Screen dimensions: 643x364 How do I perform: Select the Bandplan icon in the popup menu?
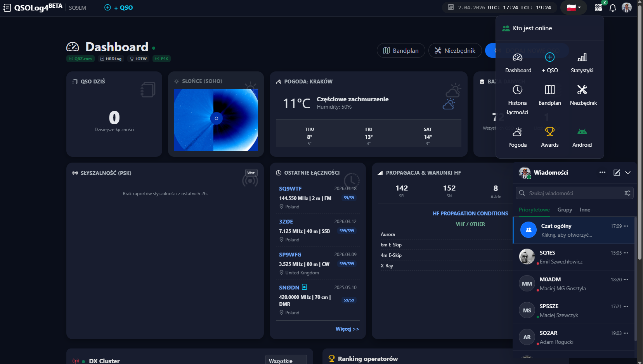point(549,93)
